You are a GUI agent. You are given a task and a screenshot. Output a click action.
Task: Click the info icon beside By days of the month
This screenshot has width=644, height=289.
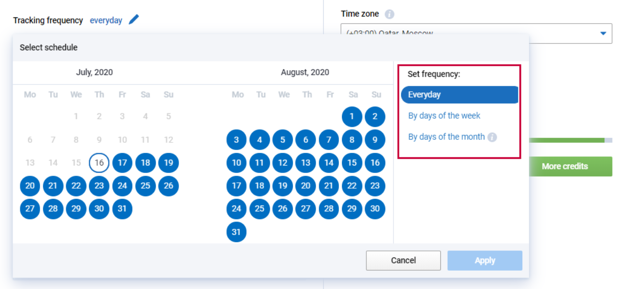point(493,137)
